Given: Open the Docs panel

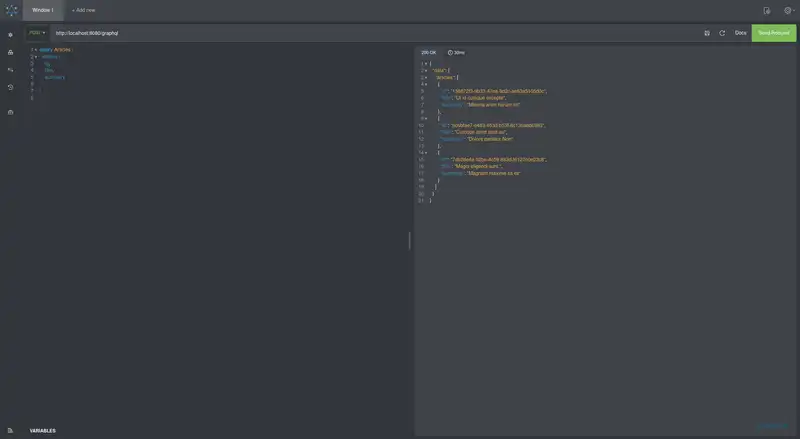Looking at the screenshot, I should [x=740, y=33].
